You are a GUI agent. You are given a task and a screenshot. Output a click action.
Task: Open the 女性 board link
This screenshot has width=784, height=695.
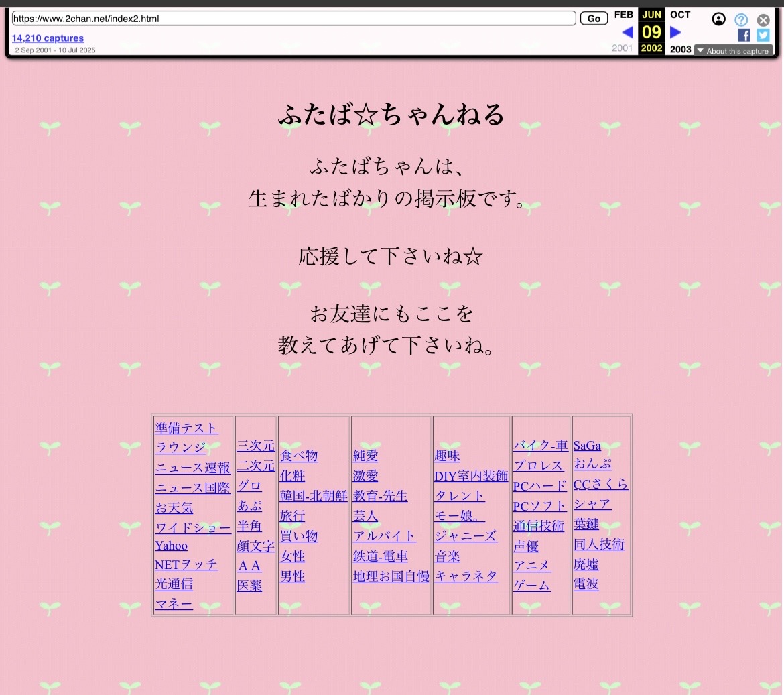coord(293,556)
